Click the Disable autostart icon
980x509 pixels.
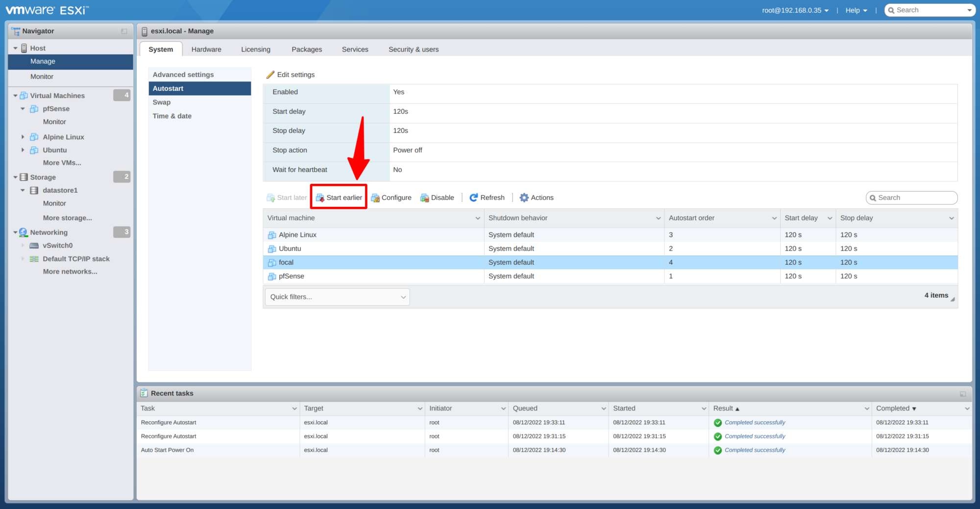click(x=424, y=198)
